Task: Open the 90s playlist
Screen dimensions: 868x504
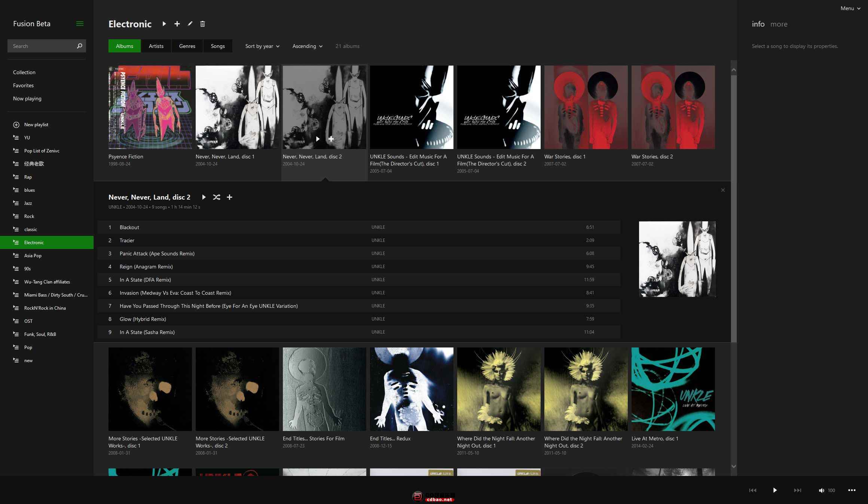Action: point(47,268)
